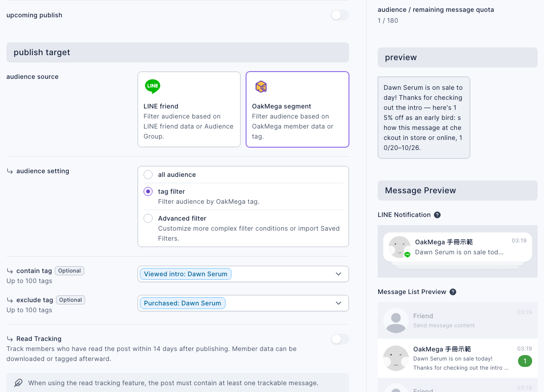The width and height of the screenshot is (544, 392).
Task: Click the OakMega avatar in LINE notification
Action: [399, 247]
